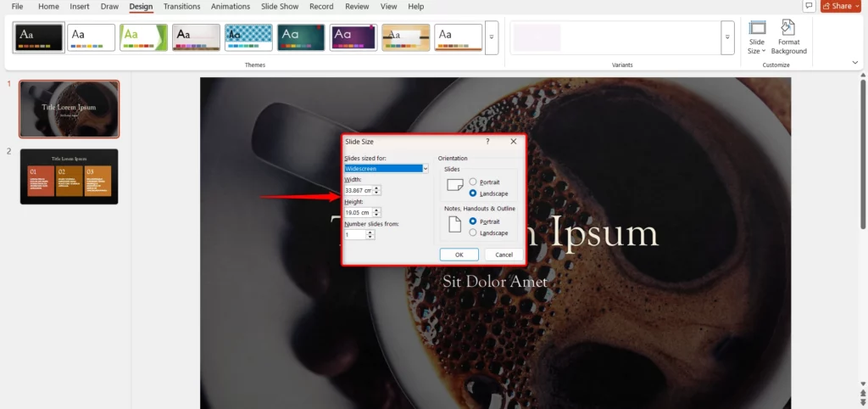Select the black Office theme thumbnail
This screenshot has height=409, width=868.
pyautogui.click(x=39, y=37)
